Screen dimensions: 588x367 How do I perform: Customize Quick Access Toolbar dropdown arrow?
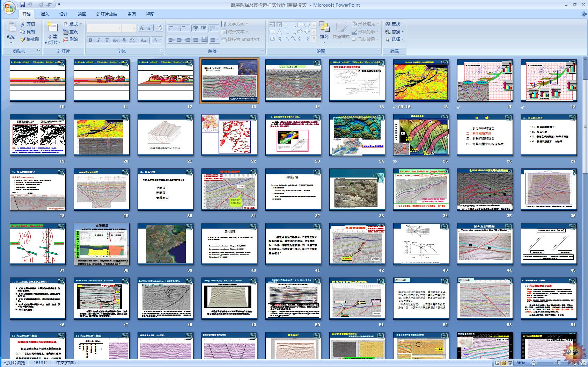click(59, 5)
